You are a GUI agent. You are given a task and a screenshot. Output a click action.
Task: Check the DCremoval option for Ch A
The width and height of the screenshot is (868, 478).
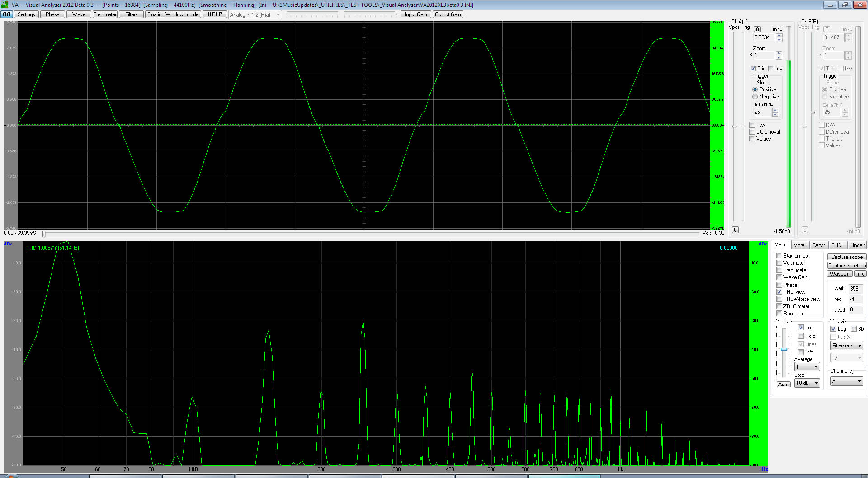click(753, 132)
